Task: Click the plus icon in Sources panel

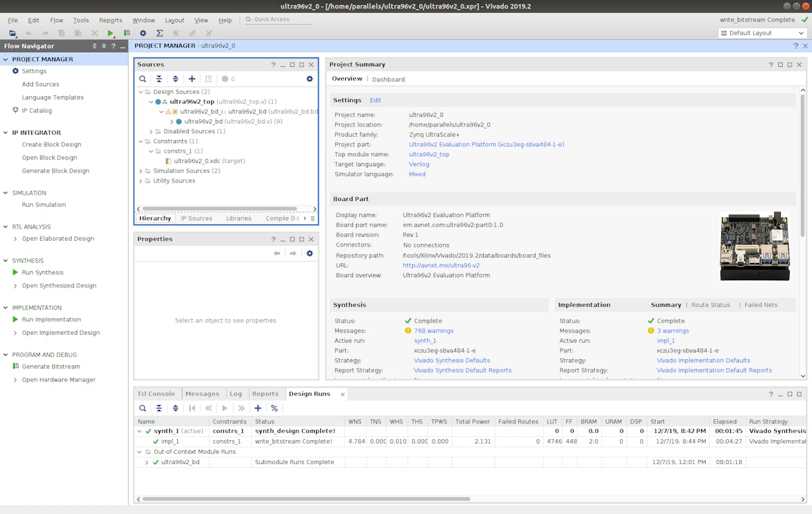Action: pos(192,79)
